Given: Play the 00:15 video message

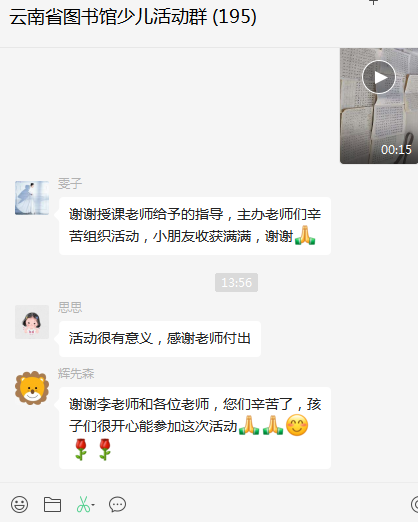Looking at the screenshot, I should click(379, 77).
